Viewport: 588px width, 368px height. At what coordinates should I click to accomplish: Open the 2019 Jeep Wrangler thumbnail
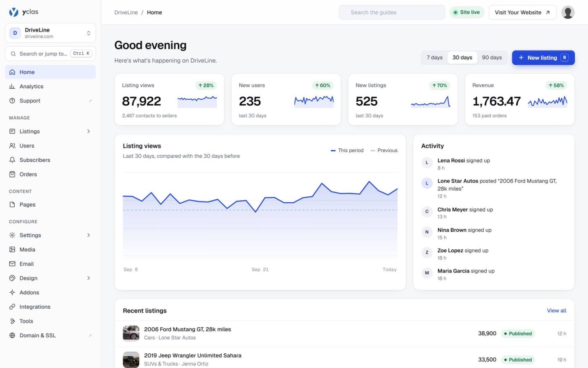(131, 360)
